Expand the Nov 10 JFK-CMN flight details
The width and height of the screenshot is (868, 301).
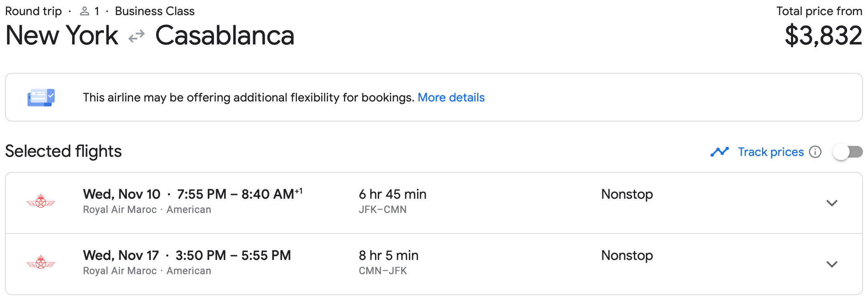(833, 203)
